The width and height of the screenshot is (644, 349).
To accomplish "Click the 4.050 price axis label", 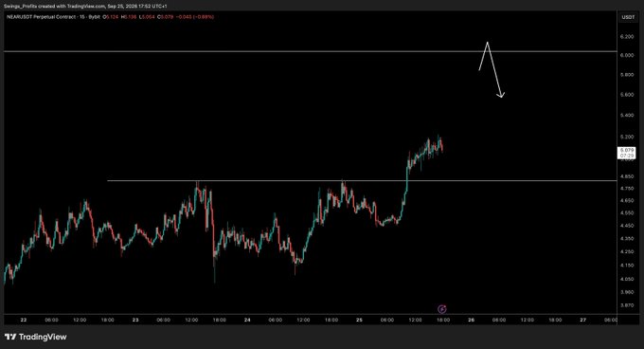I will (627, 279).
